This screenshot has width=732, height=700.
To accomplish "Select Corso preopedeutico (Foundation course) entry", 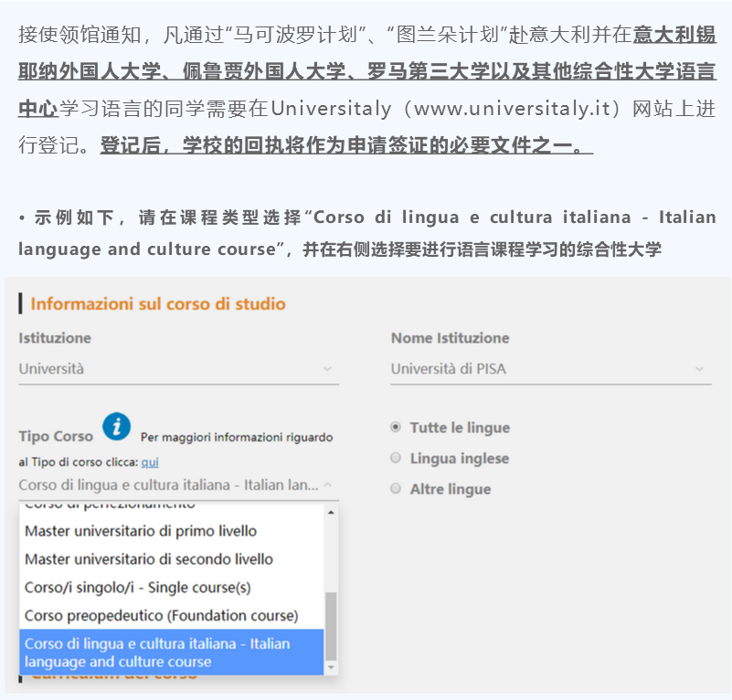I will pyautogui.click(x=162, y=616).
